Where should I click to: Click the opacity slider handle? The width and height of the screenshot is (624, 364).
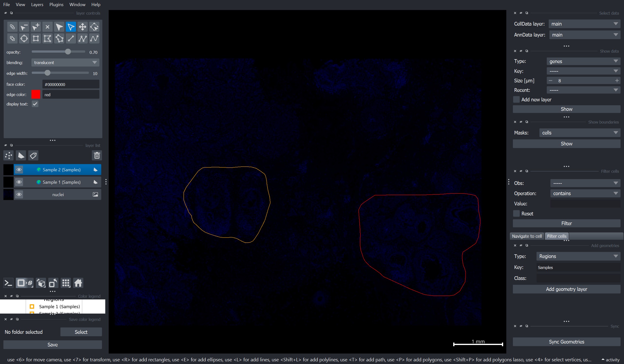click(68, 52)
